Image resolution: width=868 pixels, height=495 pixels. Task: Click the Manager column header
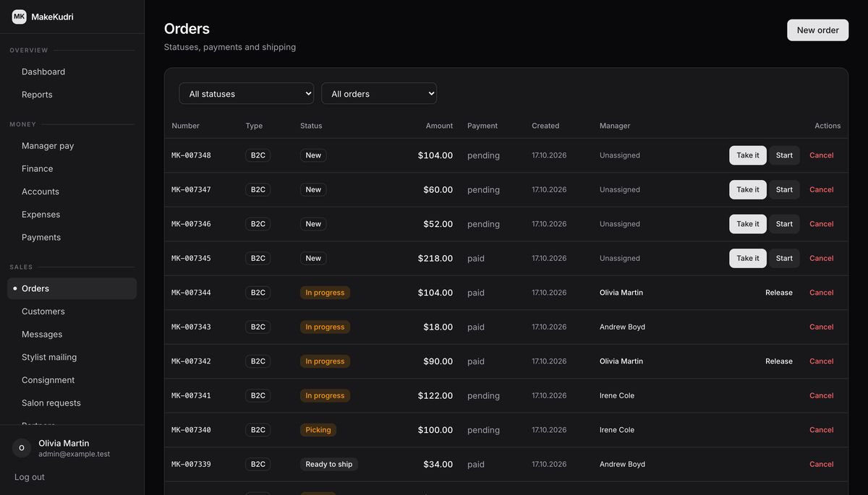coord(615,126)
